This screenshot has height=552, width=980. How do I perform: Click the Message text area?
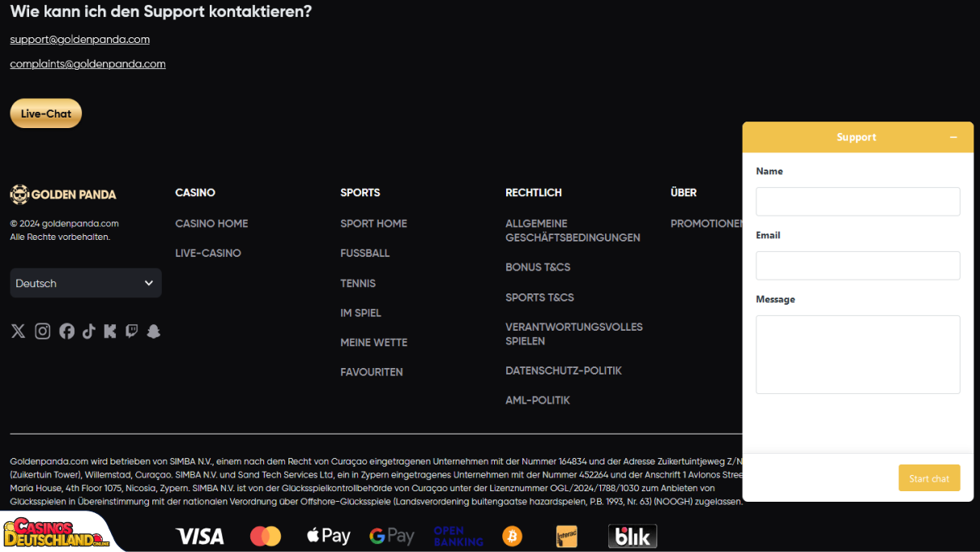click(858, 354)
